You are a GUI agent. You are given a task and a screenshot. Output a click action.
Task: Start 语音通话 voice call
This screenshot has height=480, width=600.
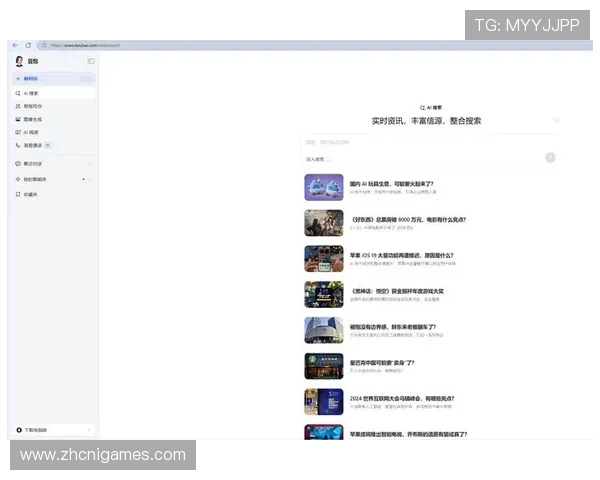(x=18, y=145)
